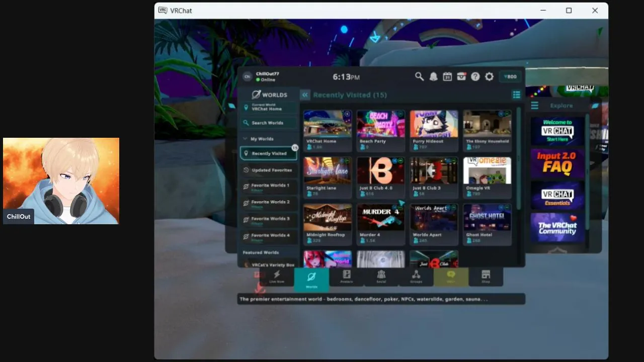This screenshot has height=362, width=644.
Task: Switch world list layout view icon
Action: click(516, 95)
